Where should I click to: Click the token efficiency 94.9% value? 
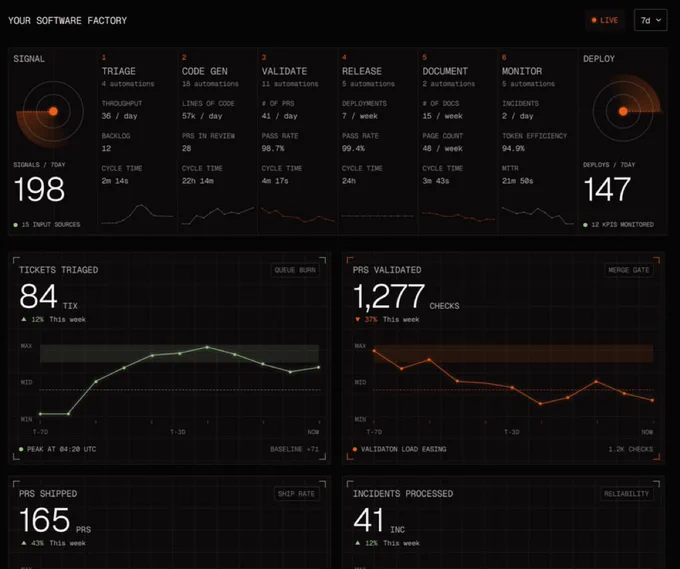coord(513,148)
